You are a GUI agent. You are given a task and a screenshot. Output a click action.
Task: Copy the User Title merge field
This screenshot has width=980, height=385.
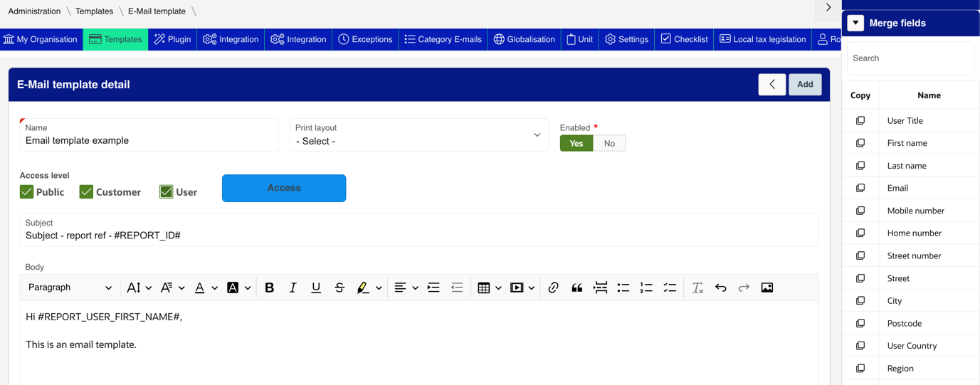tap(860, 121)
